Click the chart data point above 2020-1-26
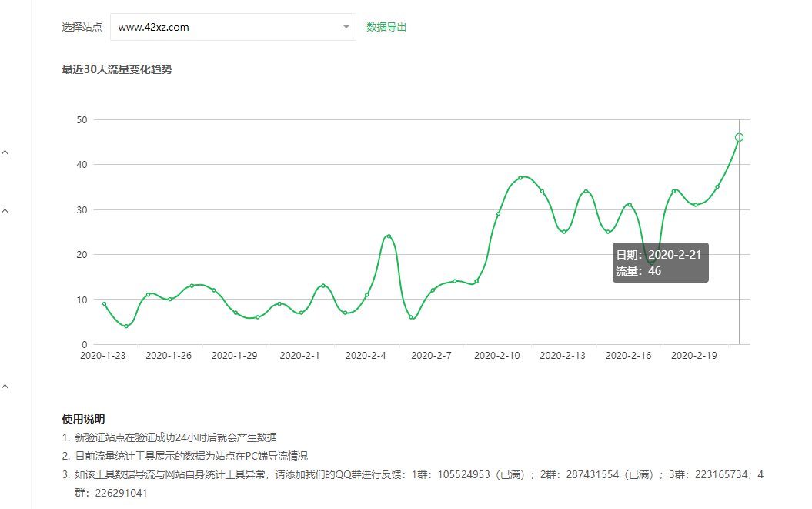 pyautogui.click(x=170, y=299)
